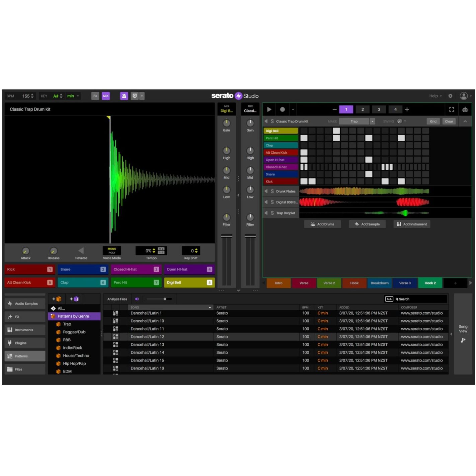Open the Instruments library tab
Image resolution: width=476 pixels, height=476 pixels.
[x=25, y=330]
